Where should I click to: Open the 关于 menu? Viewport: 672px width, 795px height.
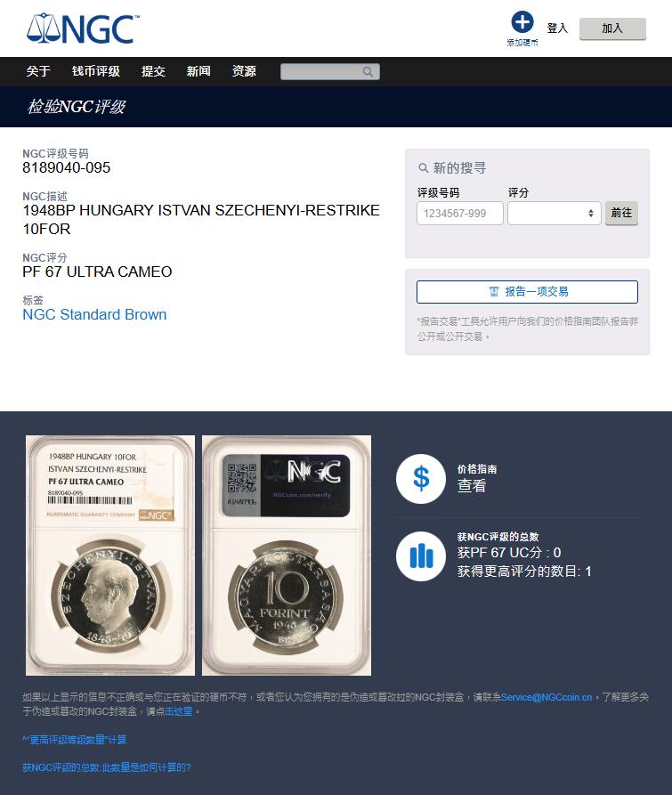coord(38,71)
